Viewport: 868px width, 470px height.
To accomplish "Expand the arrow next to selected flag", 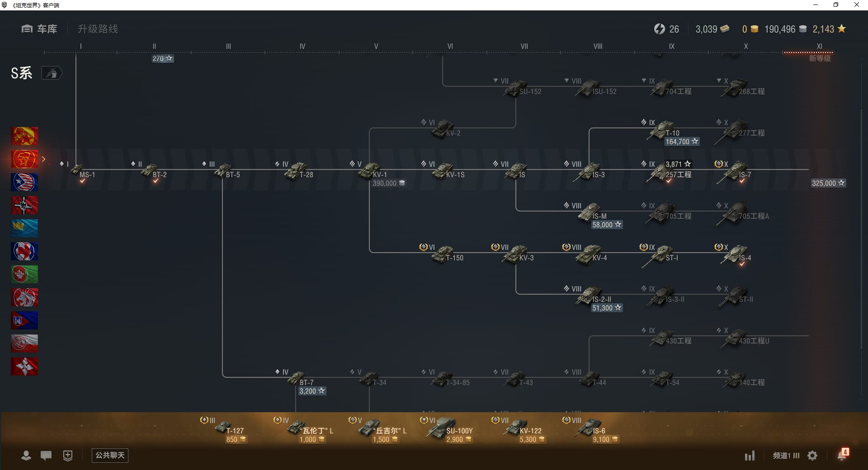I will (x=44, y=159).
